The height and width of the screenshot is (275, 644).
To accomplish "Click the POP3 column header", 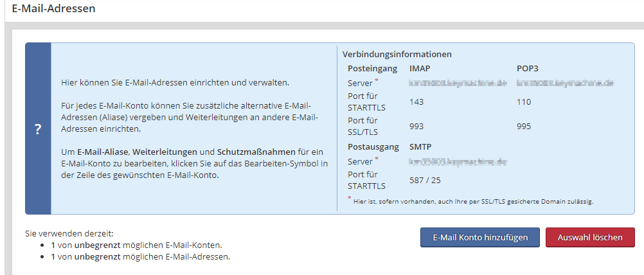I will pyautogui.click(x=528, y=68).
